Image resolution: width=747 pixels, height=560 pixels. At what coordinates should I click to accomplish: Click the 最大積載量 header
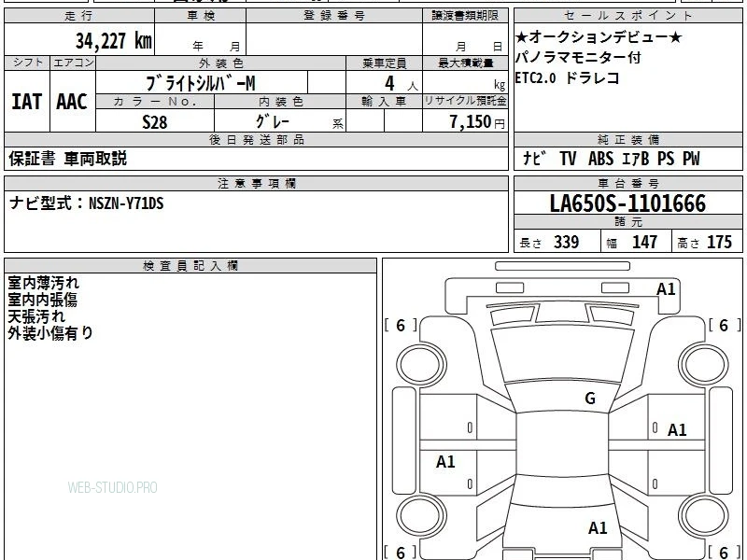pyautogui.click(x=465, y=63)
